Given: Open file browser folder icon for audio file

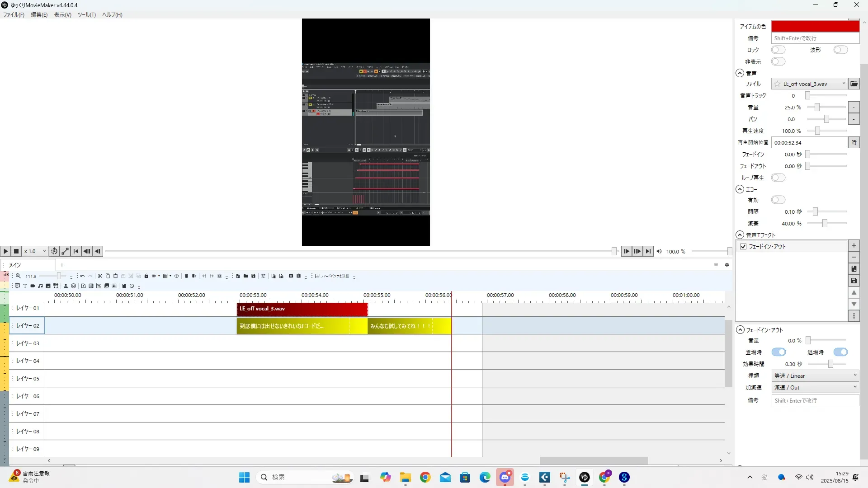Looking at the screenshot, I should 854,84.
